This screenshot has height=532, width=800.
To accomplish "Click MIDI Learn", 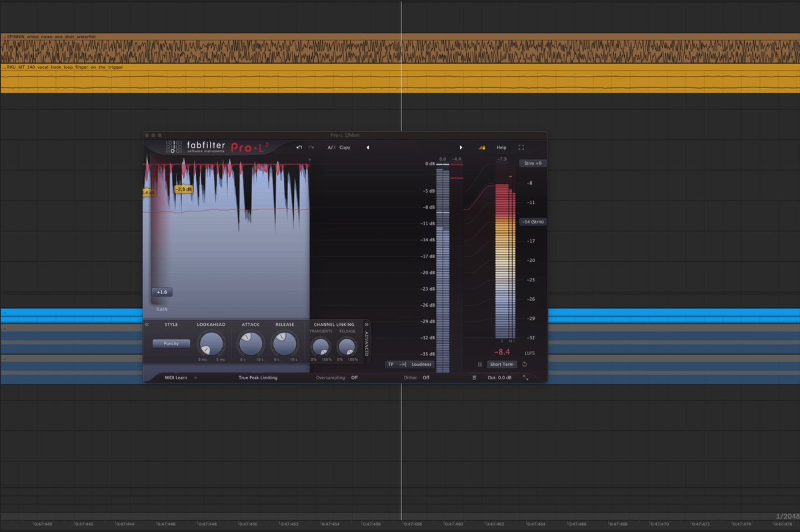I will tap(176, 377).
